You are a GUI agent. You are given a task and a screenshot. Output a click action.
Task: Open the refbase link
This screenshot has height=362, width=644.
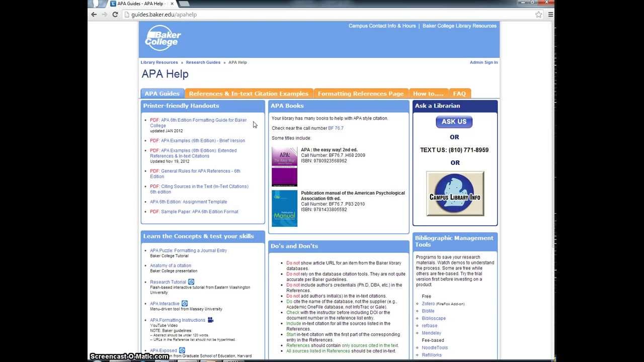430,326
